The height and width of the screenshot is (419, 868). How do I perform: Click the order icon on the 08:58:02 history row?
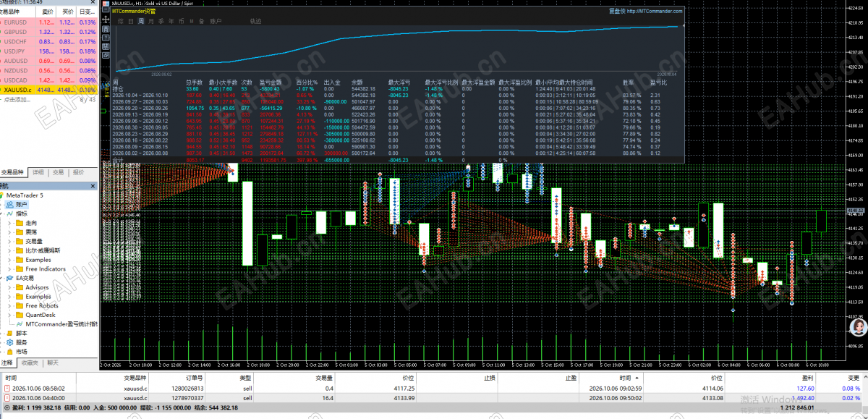coord(7,389)
